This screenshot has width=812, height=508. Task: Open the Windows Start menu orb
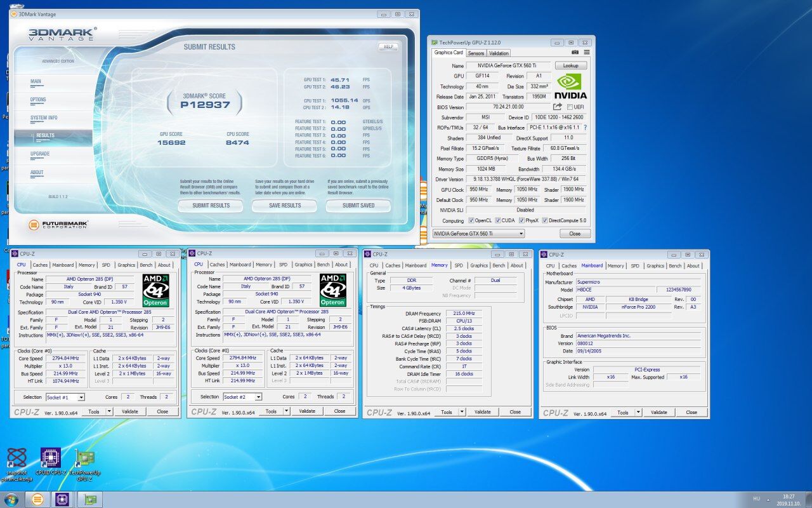tap(11, 499)
